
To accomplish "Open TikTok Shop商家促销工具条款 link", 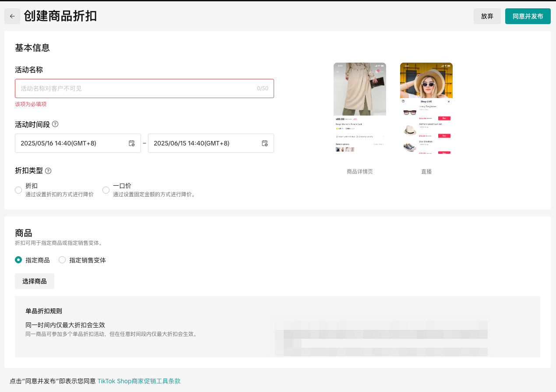I will (139, 381).
